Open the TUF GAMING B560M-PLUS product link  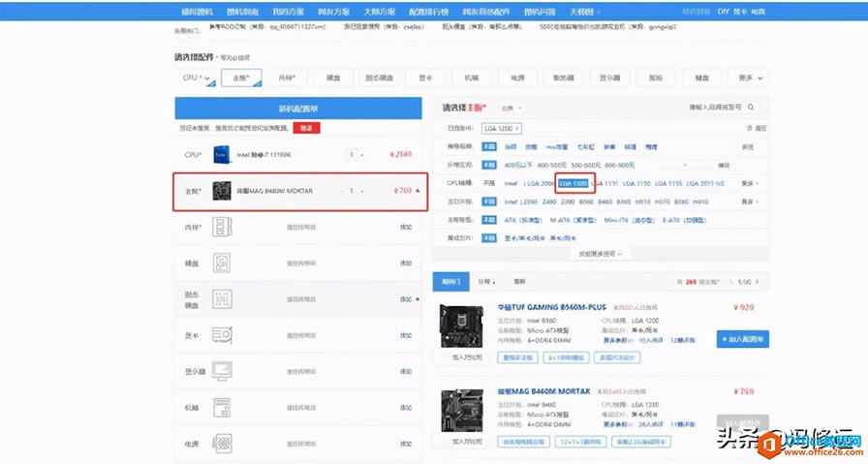point(552,307)
